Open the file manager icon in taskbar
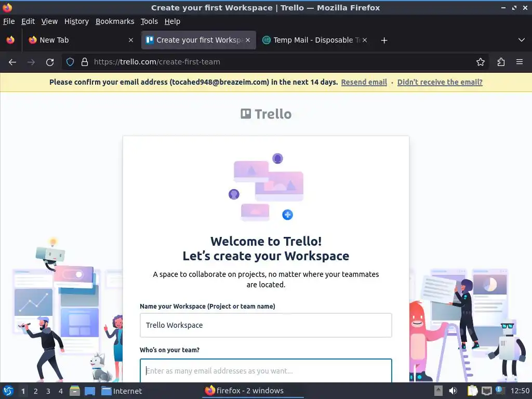Viewport: 532px width, 399px height. [x=75, y=391]
